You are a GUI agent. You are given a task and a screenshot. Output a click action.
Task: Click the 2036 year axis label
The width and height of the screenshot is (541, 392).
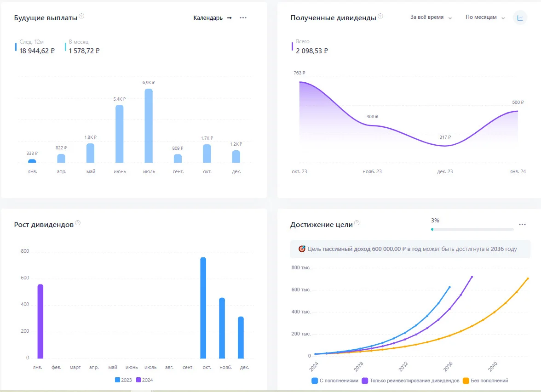(x=448, y=366)
